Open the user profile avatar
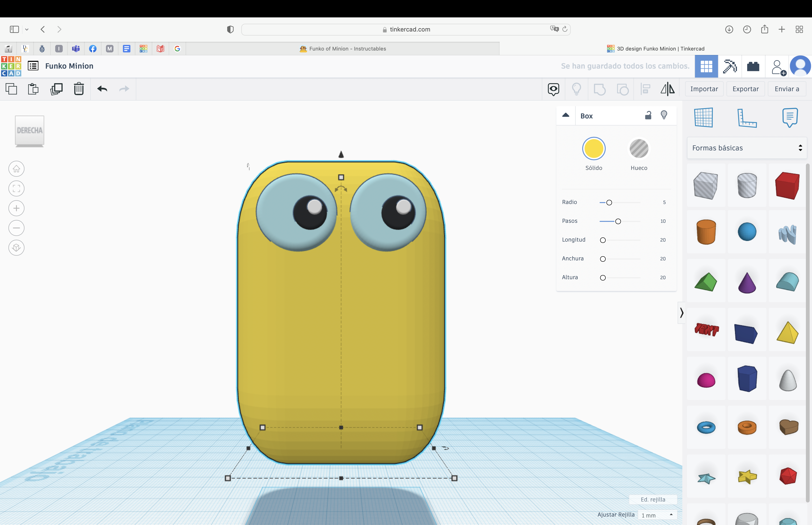 coord(800,66)
